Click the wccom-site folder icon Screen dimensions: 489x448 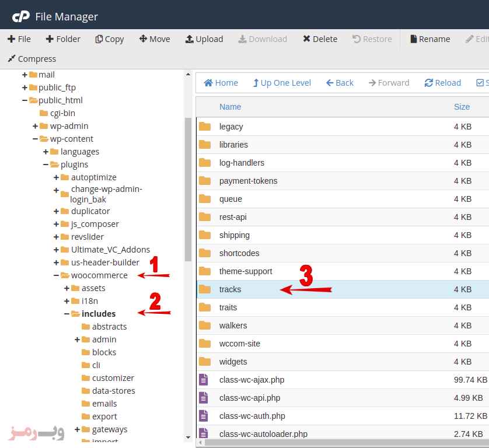point(205,343)
